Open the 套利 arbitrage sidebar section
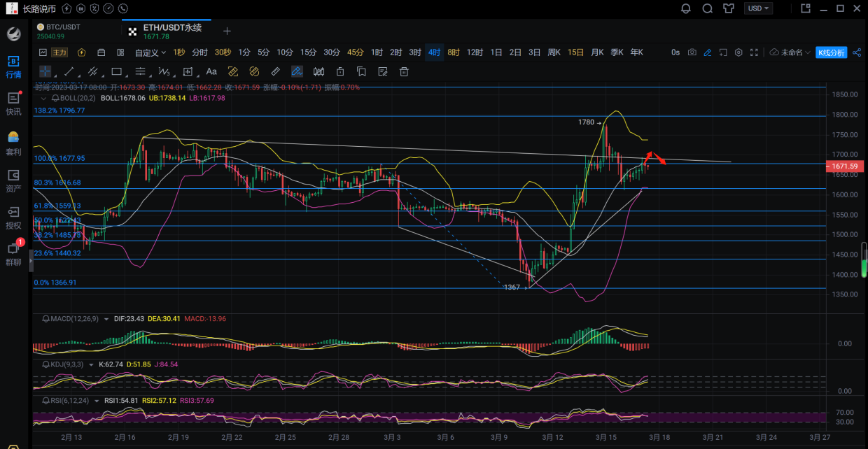 point(13,143)
